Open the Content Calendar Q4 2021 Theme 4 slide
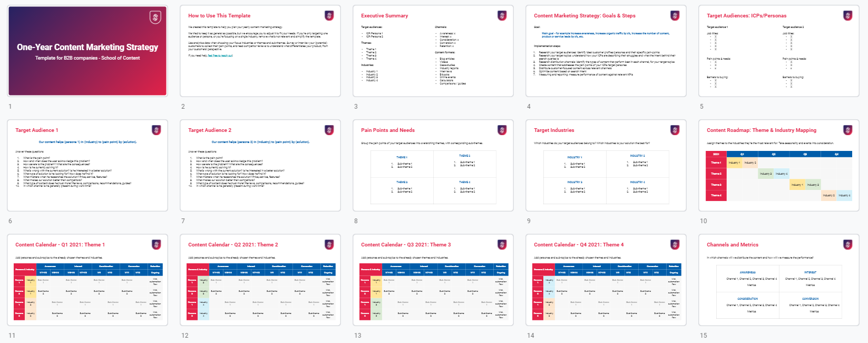The image size is (868, 343). pos(606,280)
